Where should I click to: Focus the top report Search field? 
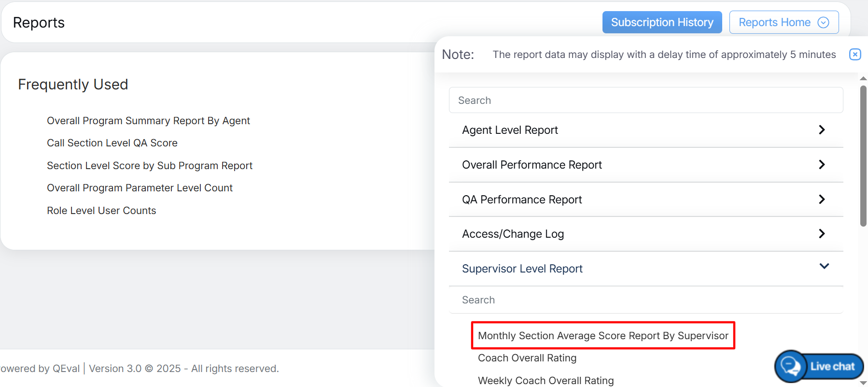645,100
